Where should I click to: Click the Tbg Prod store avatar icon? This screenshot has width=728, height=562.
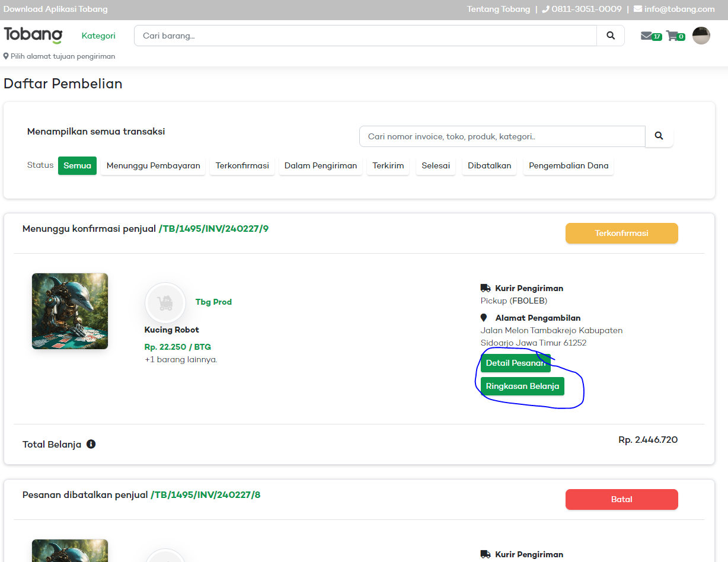pyautogui.click(x=165, y=303)
